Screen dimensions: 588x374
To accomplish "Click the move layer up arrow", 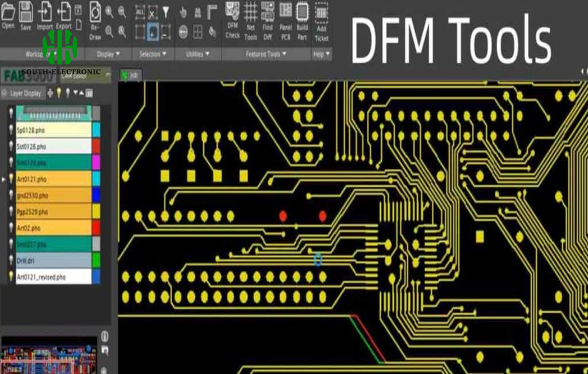I will click(x=82, y=93).
